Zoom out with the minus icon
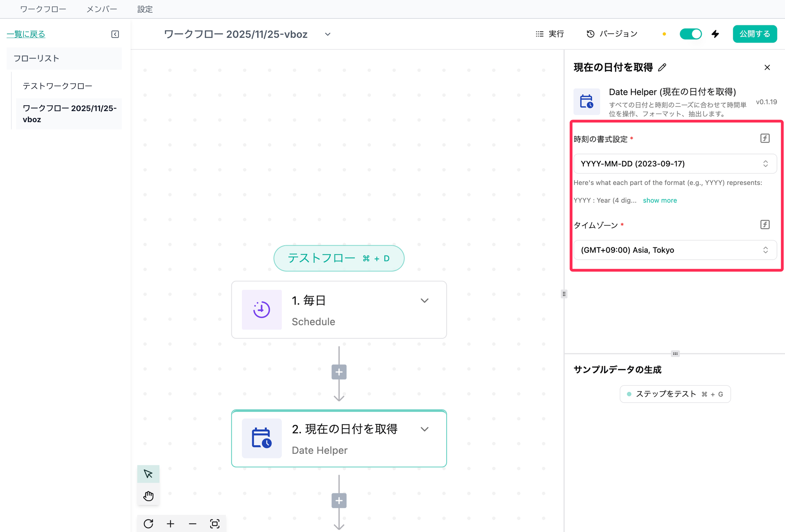This screenshot has height=532, width=785. click(x=193, y=524)
